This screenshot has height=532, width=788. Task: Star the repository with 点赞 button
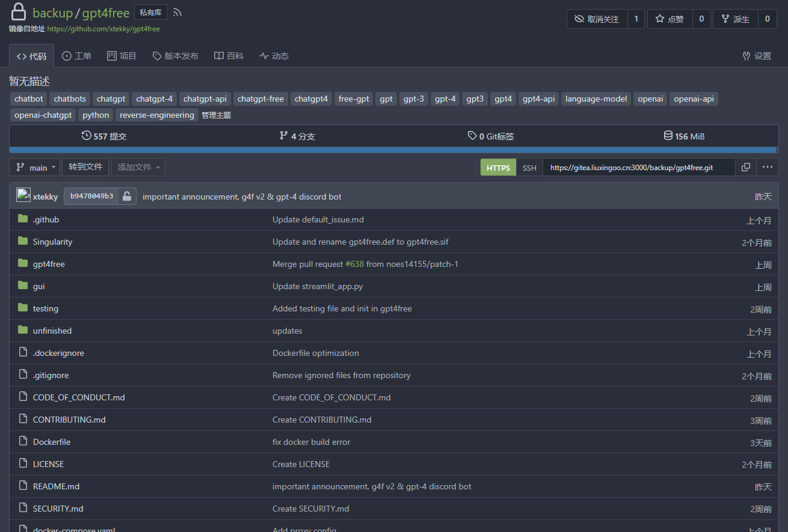669,19
